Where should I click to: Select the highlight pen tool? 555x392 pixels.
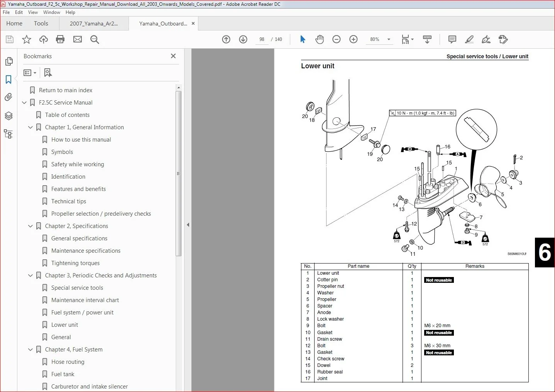tap(469, 39)
